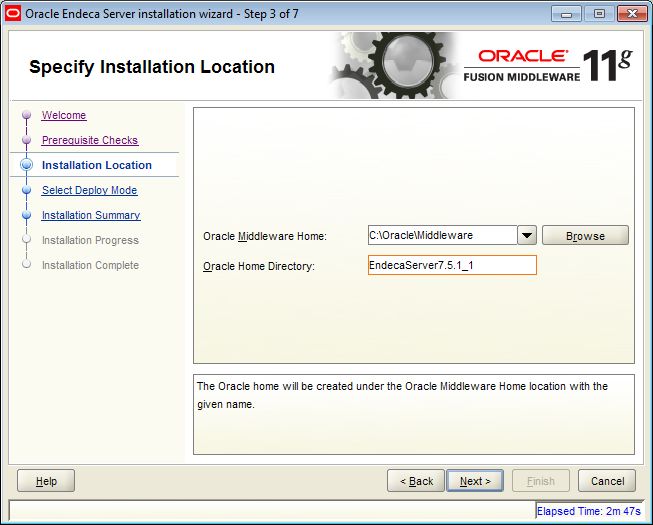The image size is (653, 525).
Task: Click the Installation Summary bullet icon
Action: click(x=27, y=215)
